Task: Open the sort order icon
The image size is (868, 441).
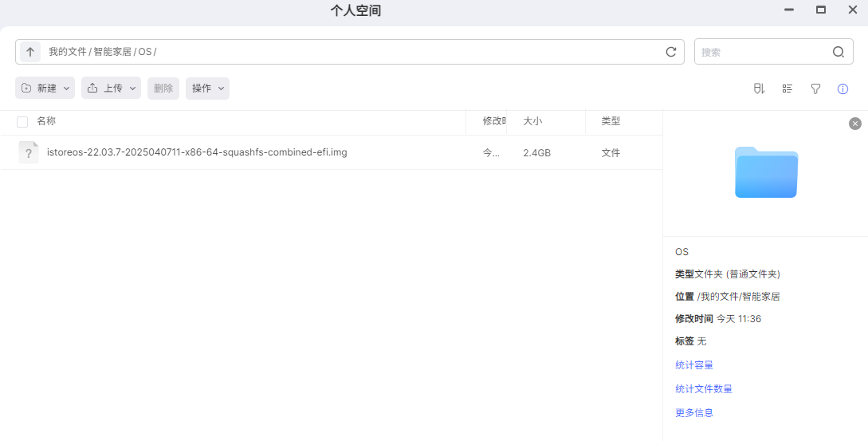Action: tap(759, 89)
